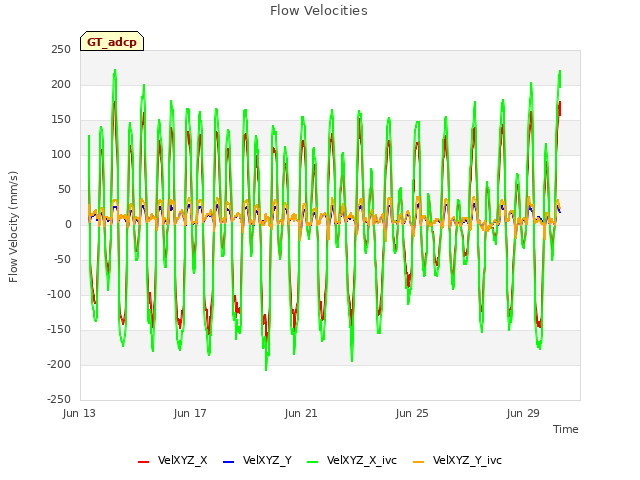Click the -100 y-axis tick label
Image resolution: width=640 pixels, height=480 pixels.
tap(59, 295)
